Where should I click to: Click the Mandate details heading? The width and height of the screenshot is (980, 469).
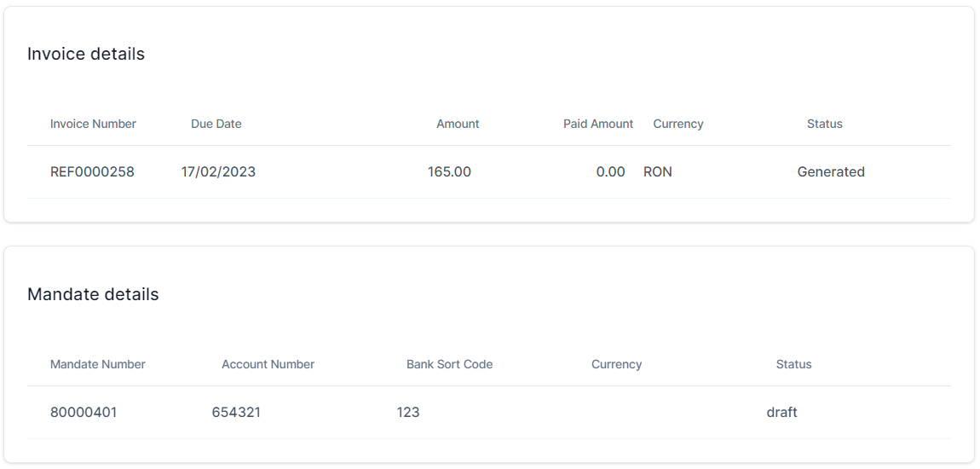93,294
